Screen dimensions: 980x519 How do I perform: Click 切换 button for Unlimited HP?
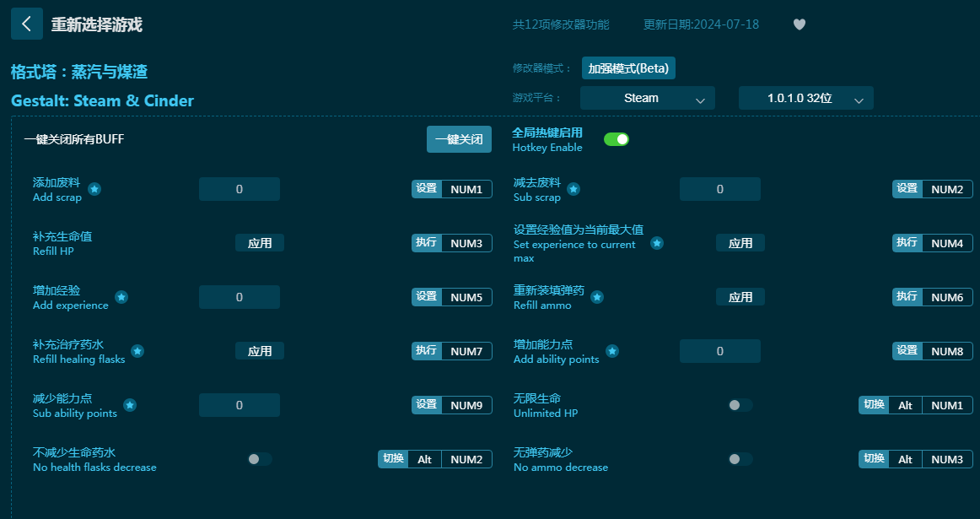pos(874,405)
